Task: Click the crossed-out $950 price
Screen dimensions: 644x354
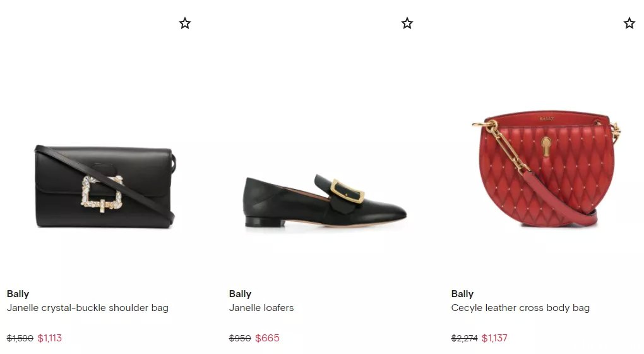Action: 240,338
